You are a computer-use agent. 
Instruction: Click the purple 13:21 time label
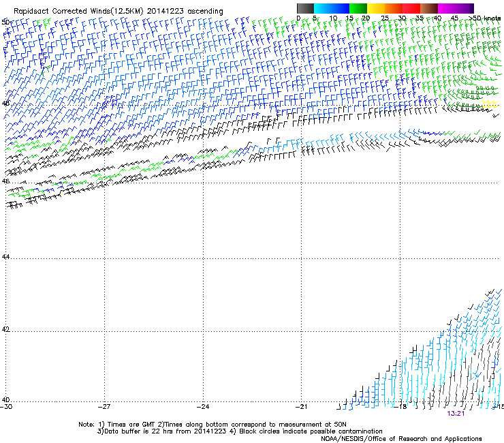click(456, 414)
